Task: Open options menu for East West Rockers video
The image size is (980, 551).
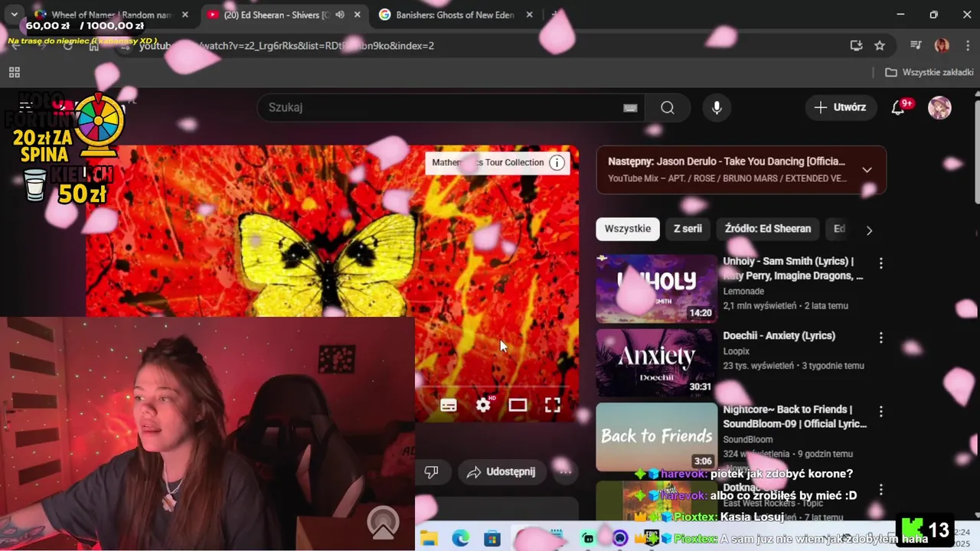Action: pyautogui.click(x=880, y=489)
